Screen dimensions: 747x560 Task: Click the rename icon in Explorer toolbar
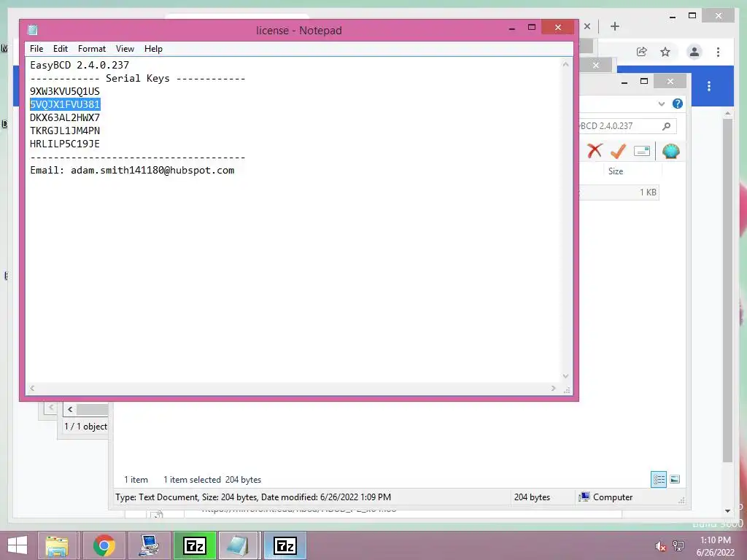click(642, 151)
